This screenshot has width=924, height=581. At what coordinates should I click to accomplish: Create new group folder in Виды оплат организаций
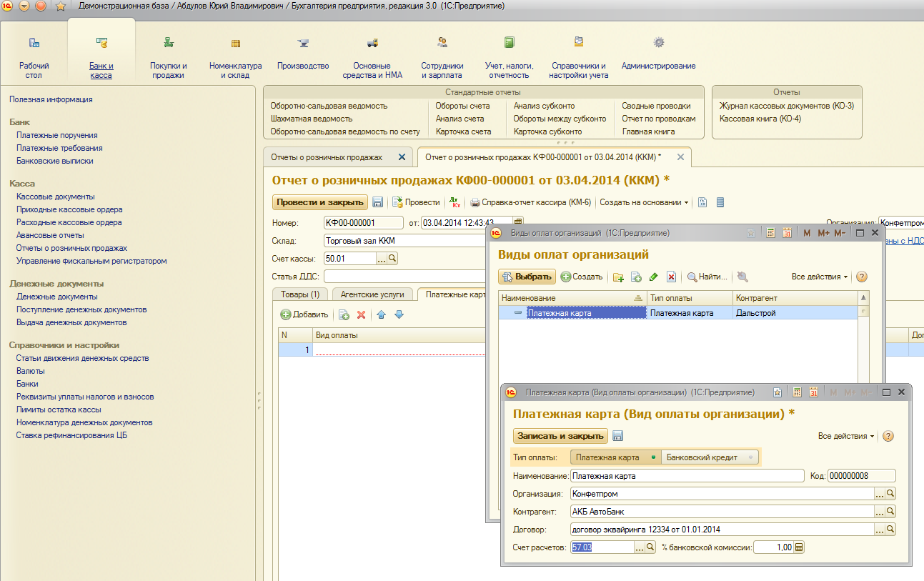point(618,277)
